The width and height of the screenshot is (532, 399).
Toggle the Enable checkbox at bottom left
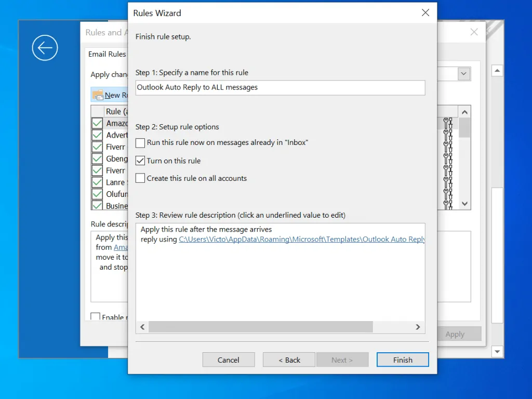click(96, 316)
